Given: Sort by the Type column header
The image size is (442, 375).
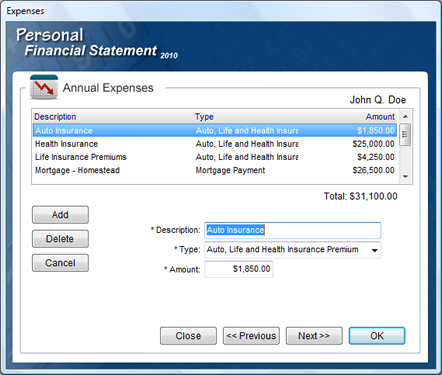Looking at the screenshot, I should [x=204, y=117].
